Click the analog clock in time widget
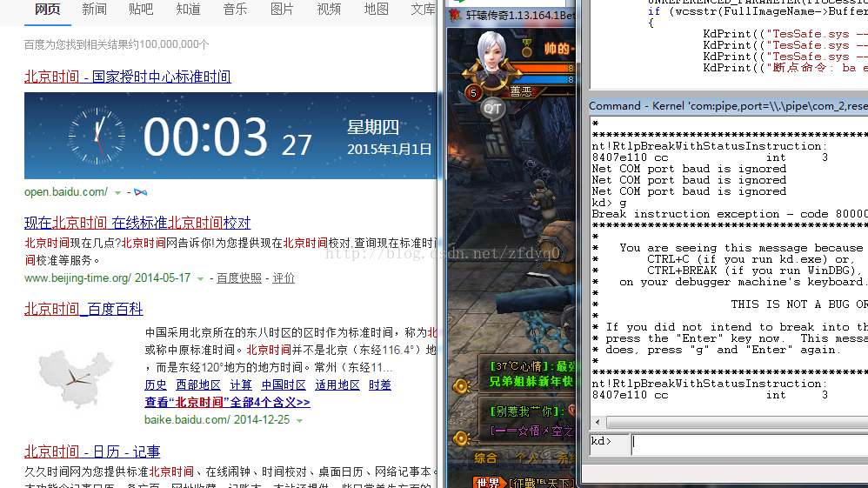Viewport: 868px width, 488px height. tap(97, 136)
